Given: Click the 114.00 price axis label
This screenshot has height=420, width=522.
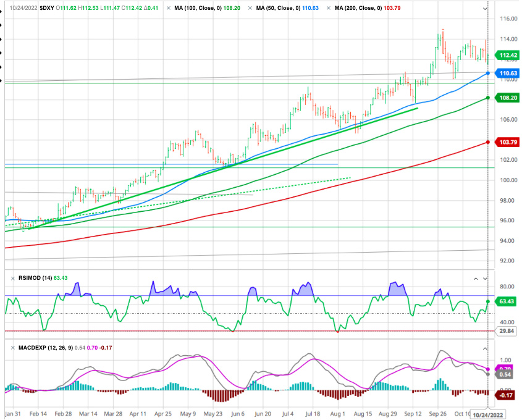Looking at the screenshot, I should click(x=508, y=40).
